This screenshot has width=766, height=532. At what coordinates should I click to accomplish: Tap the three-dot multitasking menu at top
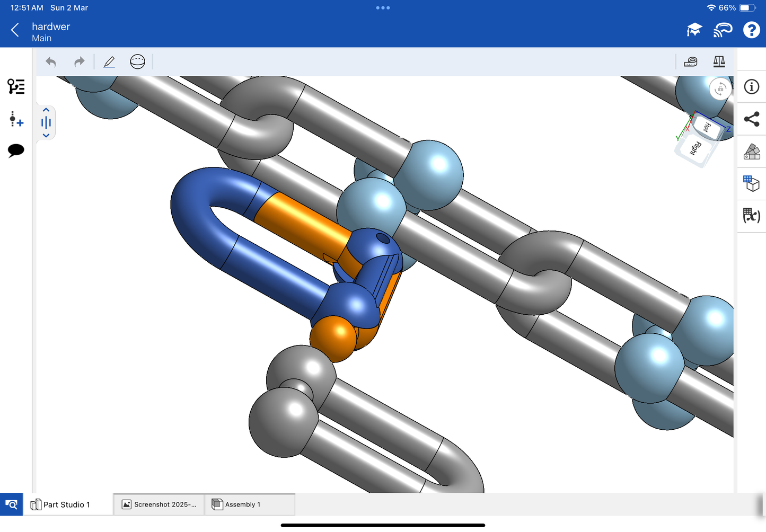[383, 8]
